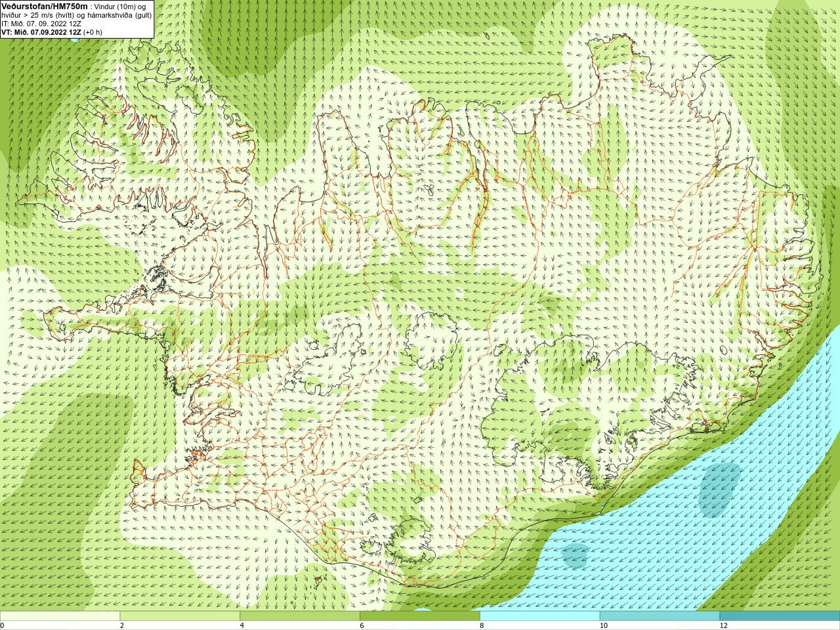Click the legend scale label "6"
The image size is (840, 630).
pos(362,625)
